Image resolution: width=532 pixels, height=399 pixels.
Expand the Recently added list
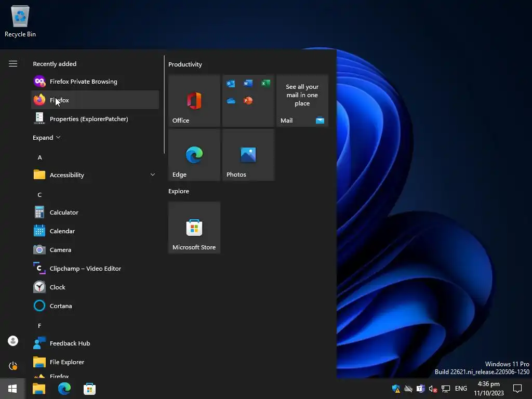[x=46, y=137]
